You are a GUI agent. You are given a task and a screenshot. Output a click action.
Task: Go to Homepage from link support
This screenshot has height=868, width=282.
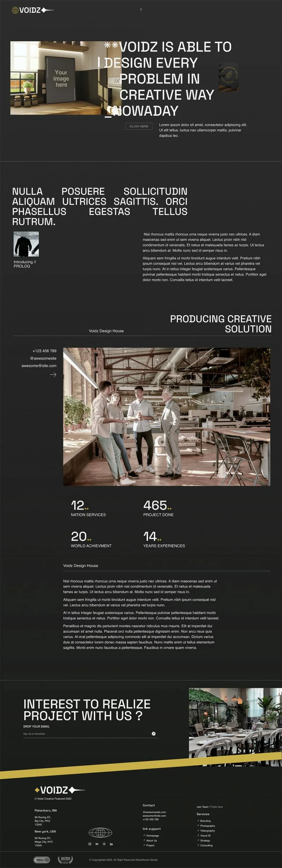click(152, 836)
